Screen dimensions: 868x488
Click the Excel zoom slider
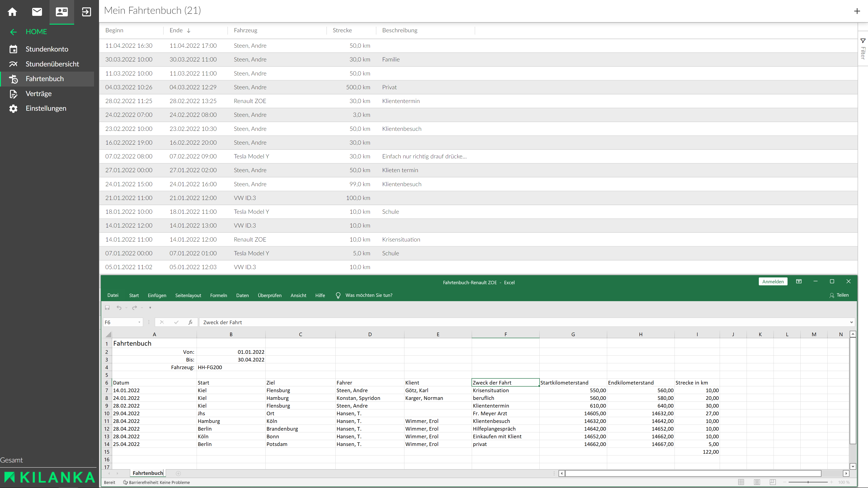coord(808,482)
